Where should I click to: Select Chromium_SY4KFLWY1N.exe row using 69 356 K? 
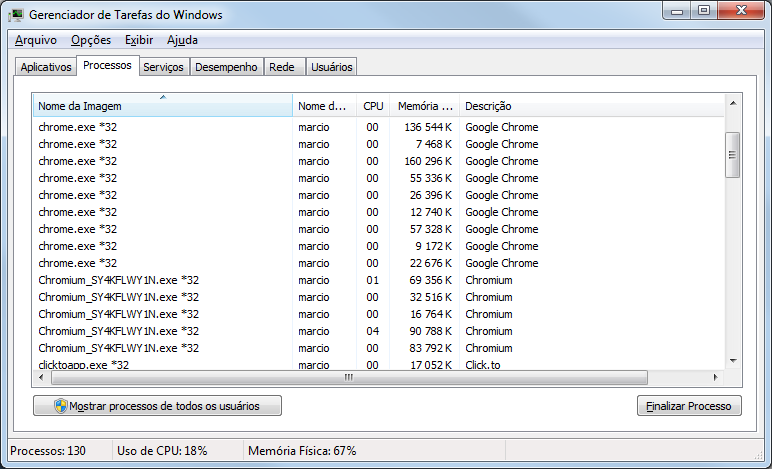pyautogui.click(x=379, y=280)
